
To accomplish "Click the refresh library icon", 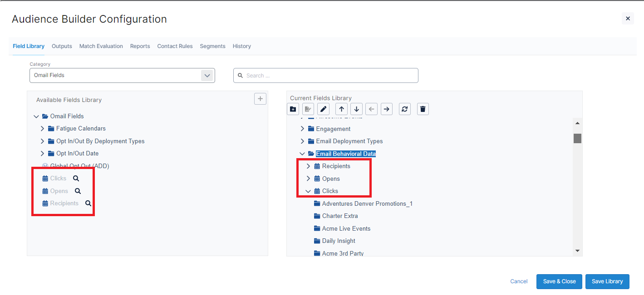I will pos(405,109).
